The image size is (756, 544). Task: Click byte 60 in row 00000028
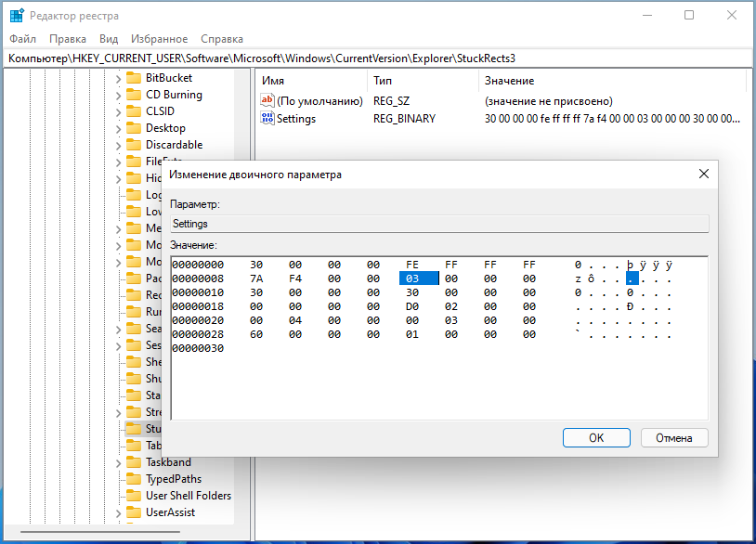(256, 334)
